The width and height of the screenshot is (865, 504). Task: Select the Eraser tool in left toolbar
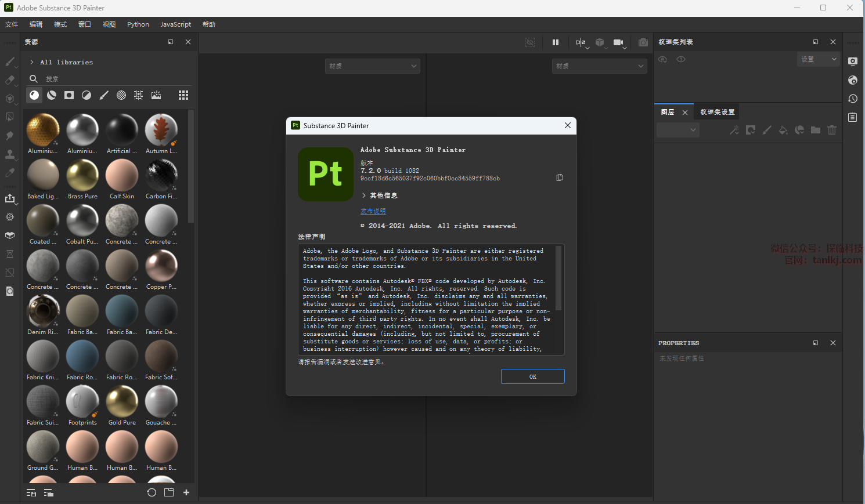coord(10,80)
